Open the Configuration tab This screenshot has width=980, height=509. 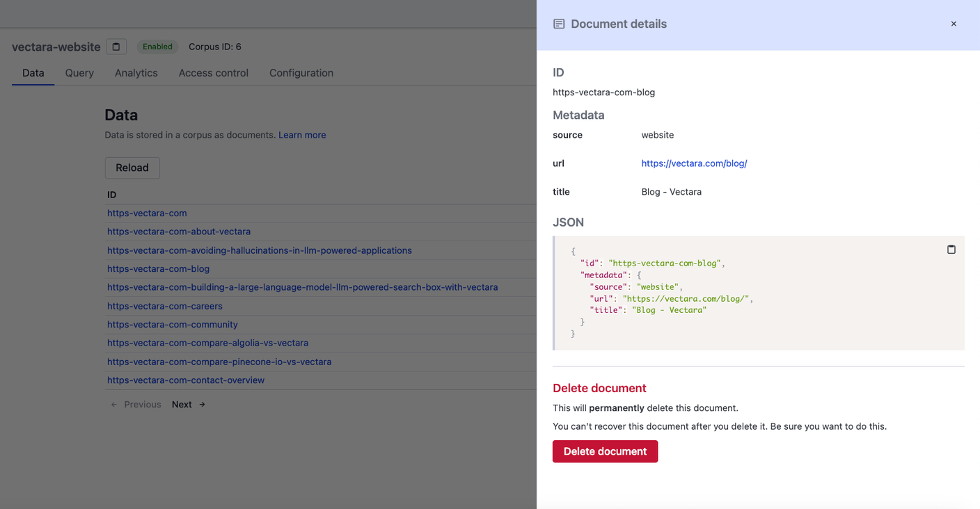[x=301, y=73]
